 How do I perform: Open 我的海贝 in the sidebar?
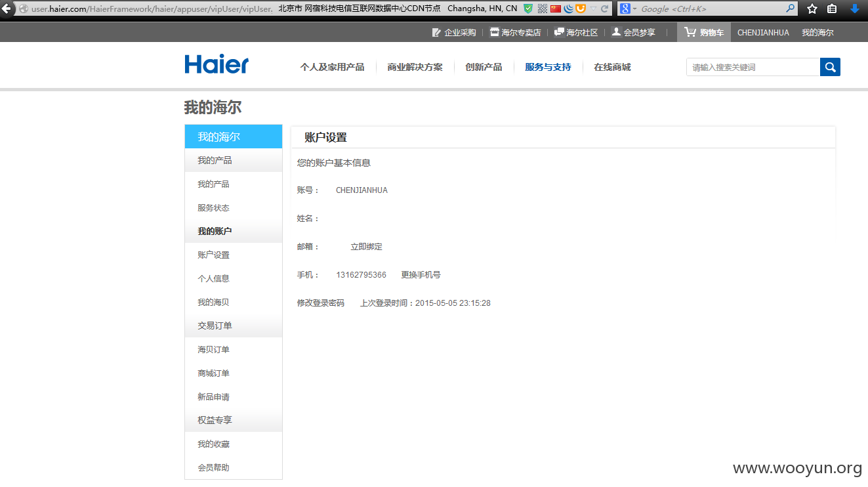click(x=213, y=302)
